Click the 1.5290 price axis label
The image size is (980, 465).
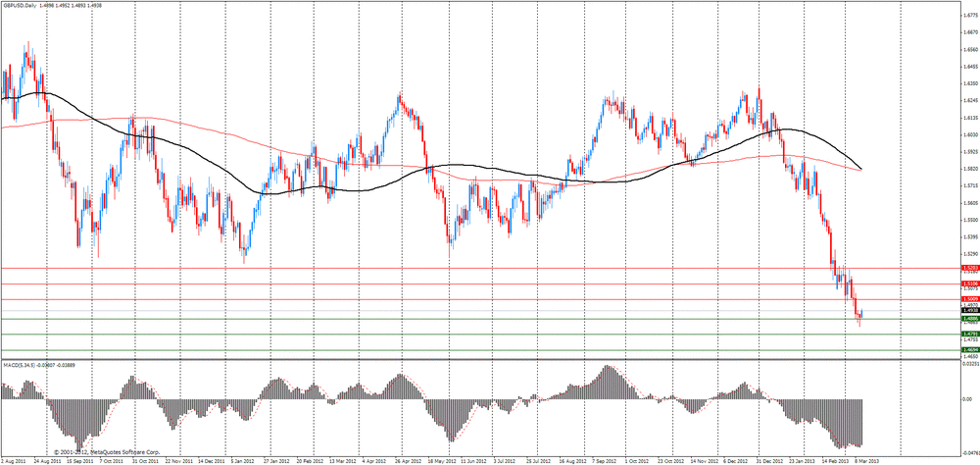970,254
